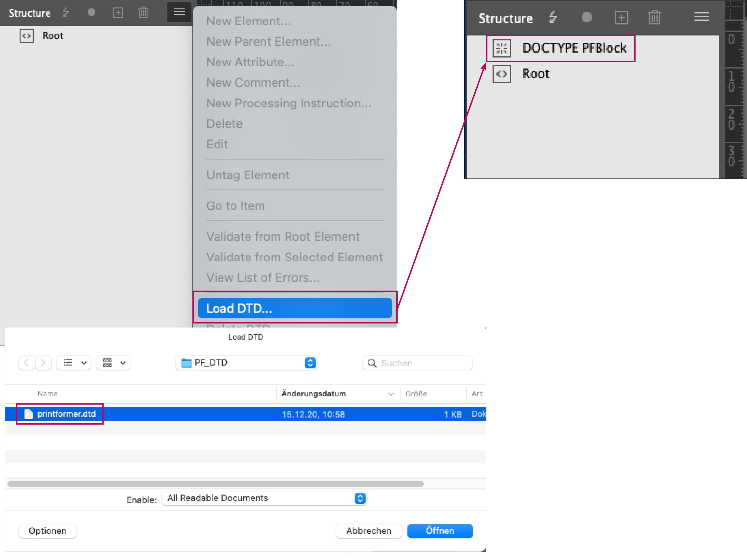The image size is (747, 560).
Task: Open the Enable All Readable Documents dropdown
Action: (264, 498)
